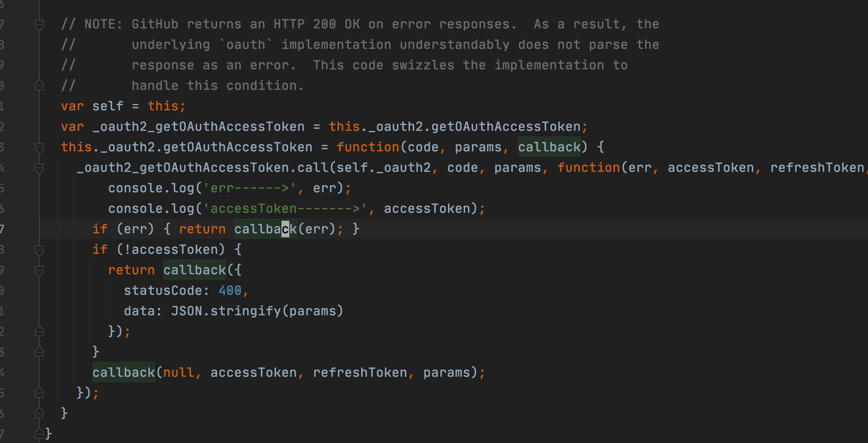
Task: Click '!accessToken' condition in the if statement
Action: [x=171, y=249]
